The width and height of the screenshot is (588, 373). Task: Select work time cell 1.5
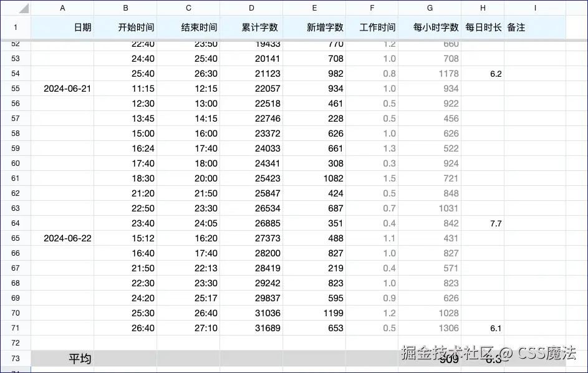(x=372, y=178)
